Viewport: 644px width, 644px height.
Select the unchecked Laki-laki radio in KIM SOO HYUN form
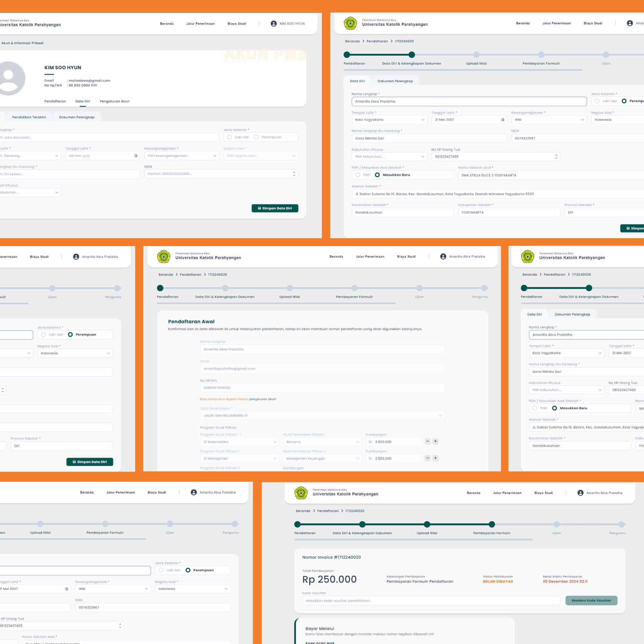pos(229,137)
